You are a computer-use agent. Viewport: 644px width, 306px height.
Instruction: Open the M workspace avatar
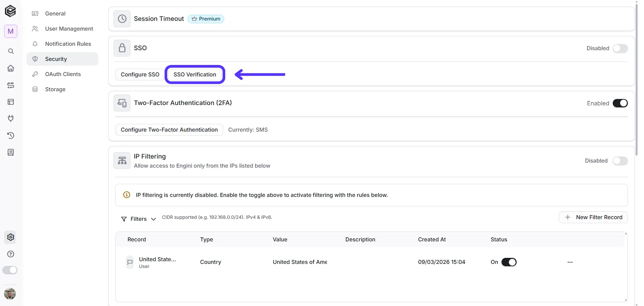[11, 31]
